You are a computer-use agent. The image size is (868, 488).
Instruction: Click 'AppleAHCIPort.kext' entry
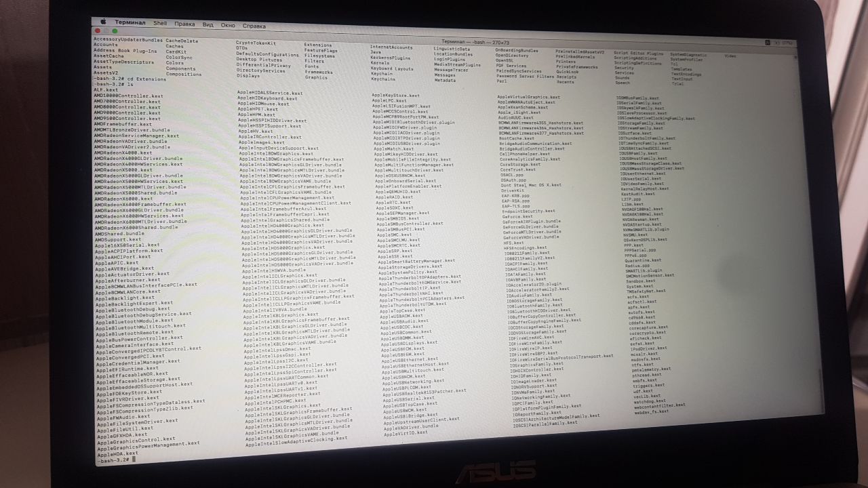[x=123, y=257]
